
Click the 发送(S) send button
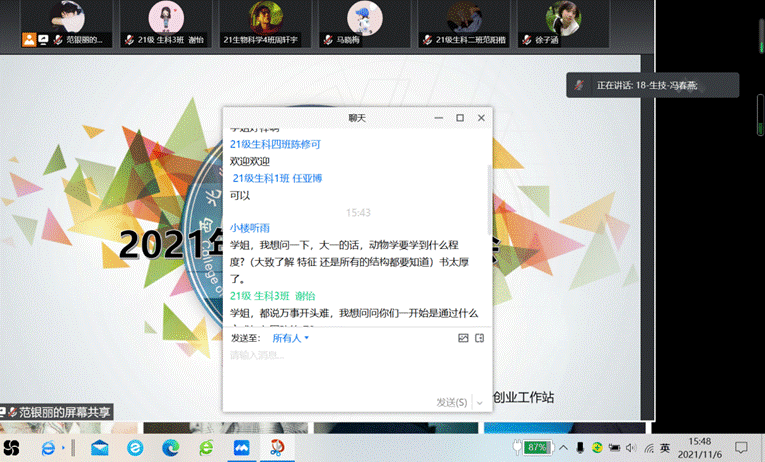451,402
